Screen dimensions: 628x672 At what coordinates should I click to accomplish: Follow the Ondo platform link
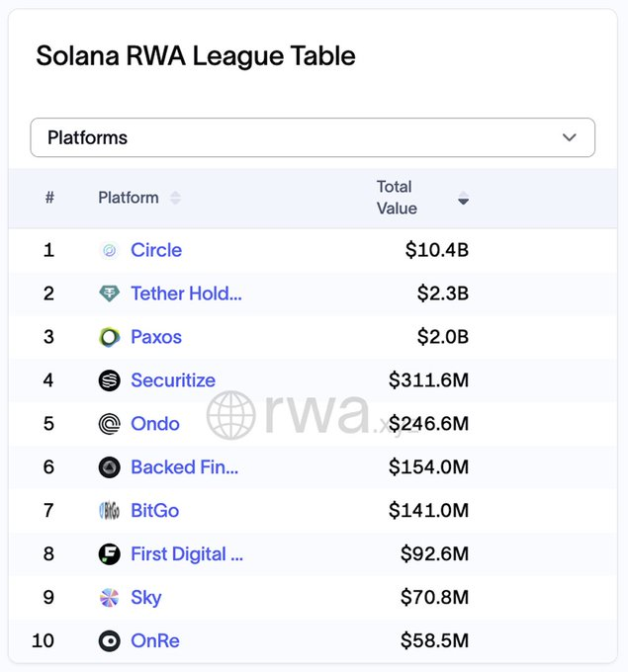click(155, 424)
